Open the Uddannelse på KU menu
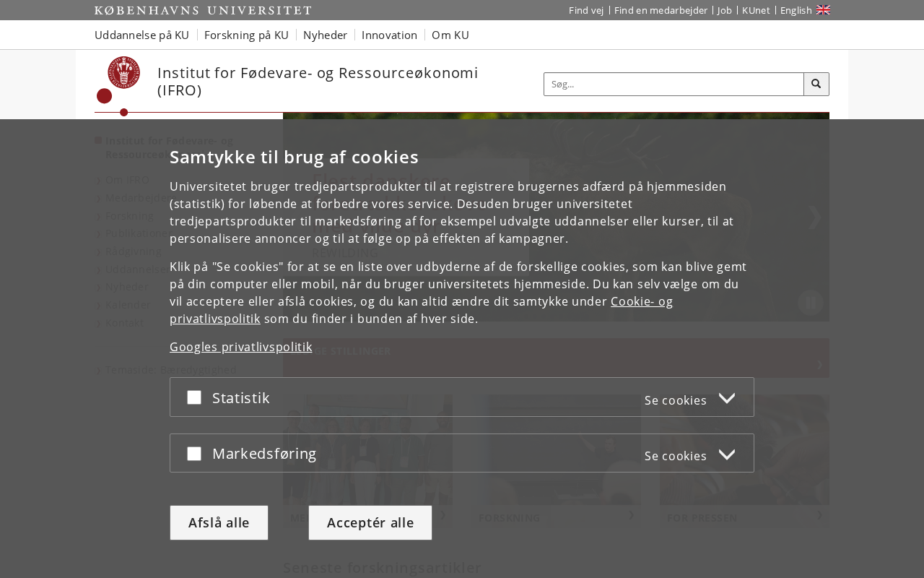924x578 pixels. coord(141,35)
